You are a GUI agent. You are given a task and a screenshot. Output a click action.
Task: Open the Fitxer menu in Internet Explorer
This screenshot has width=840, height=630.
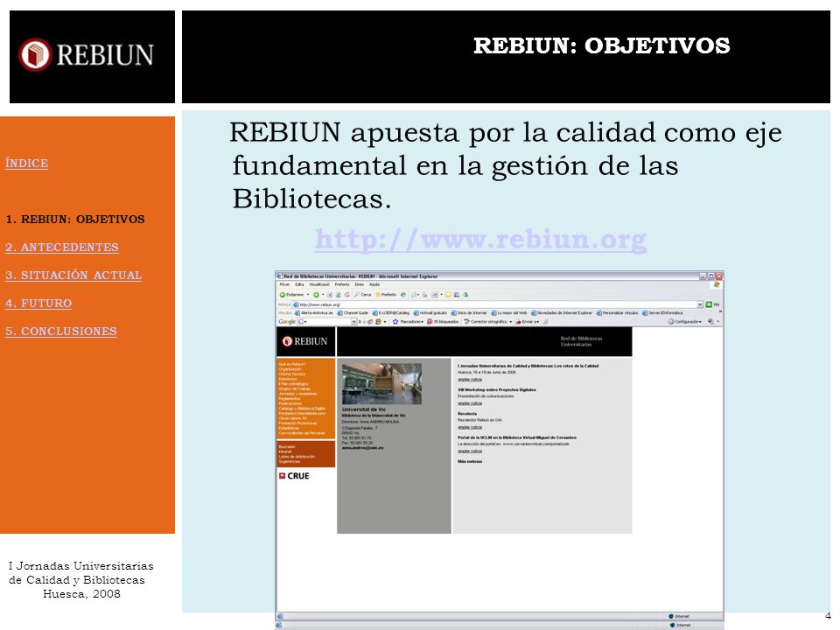point(284,284)
